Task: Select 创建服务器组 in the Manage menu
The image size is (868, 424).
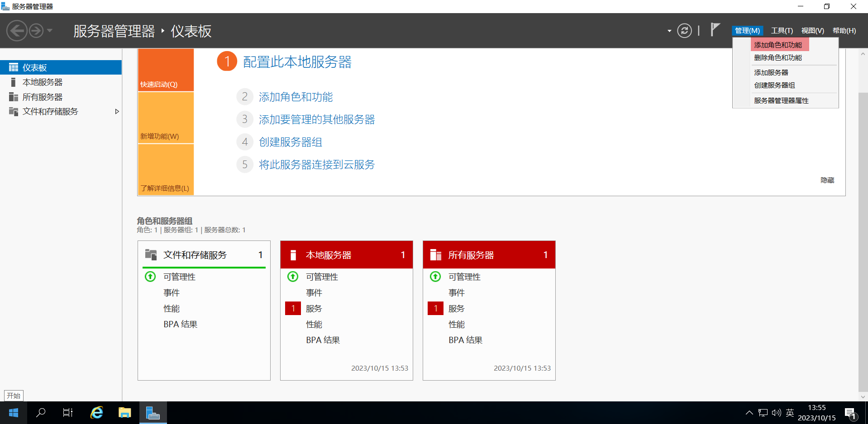Action: [774, 85]
